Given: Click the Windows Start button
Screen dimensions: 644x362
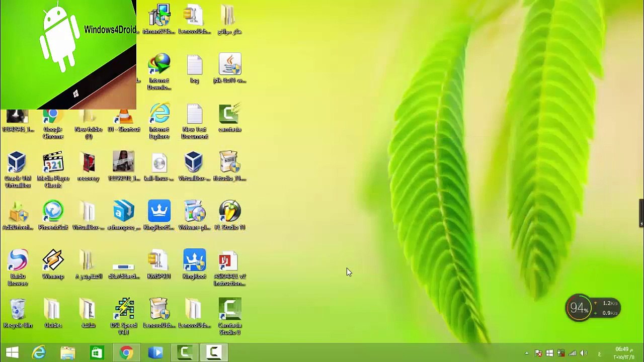Looking at the screenshot, I should [x=12, y=352].
